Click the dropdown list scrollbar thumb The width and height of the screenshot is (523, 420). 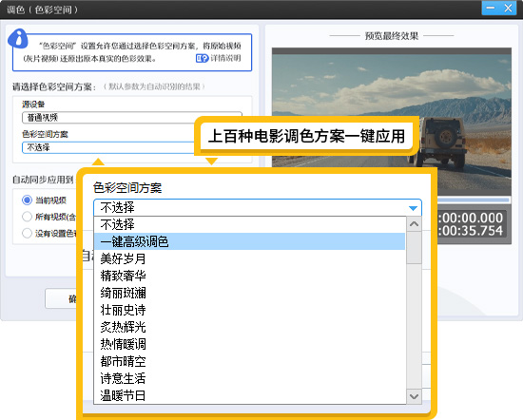pyautogui.click(x=414, y=248)
